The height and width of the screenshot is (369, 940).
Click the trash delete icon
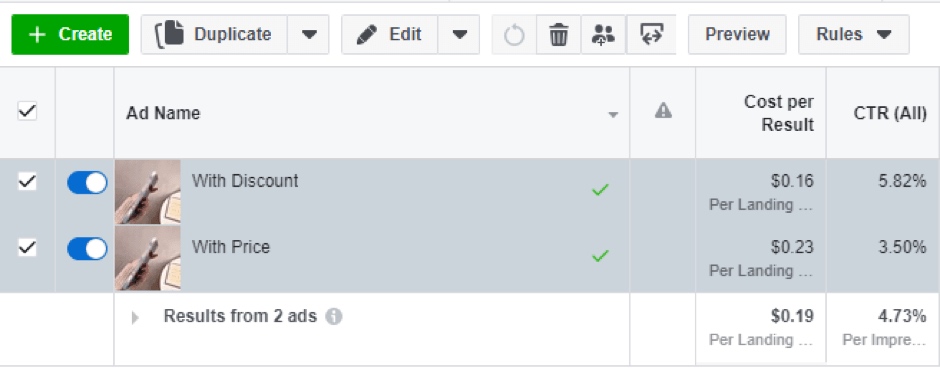(x=559, y=35)
